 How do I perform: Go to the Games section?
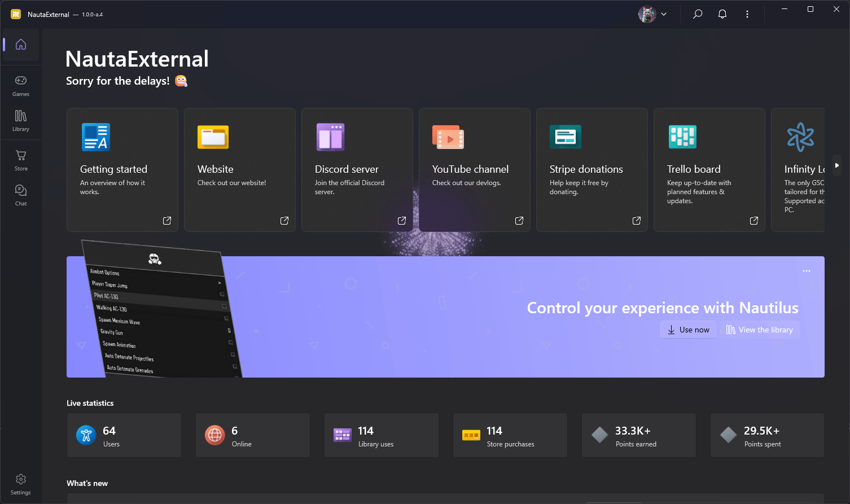(x=21, y=86)
